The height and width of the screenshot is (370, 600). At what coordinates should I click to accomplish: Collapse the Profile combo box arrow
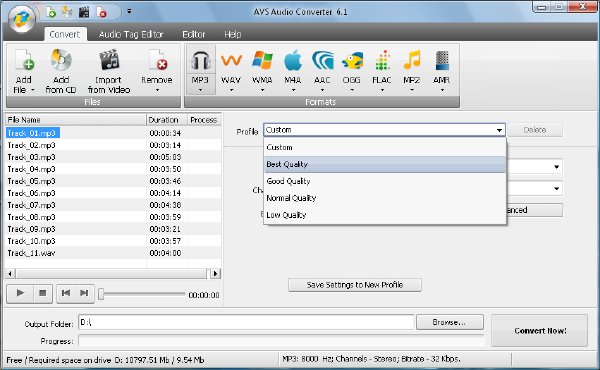click(x=499, y=130)
